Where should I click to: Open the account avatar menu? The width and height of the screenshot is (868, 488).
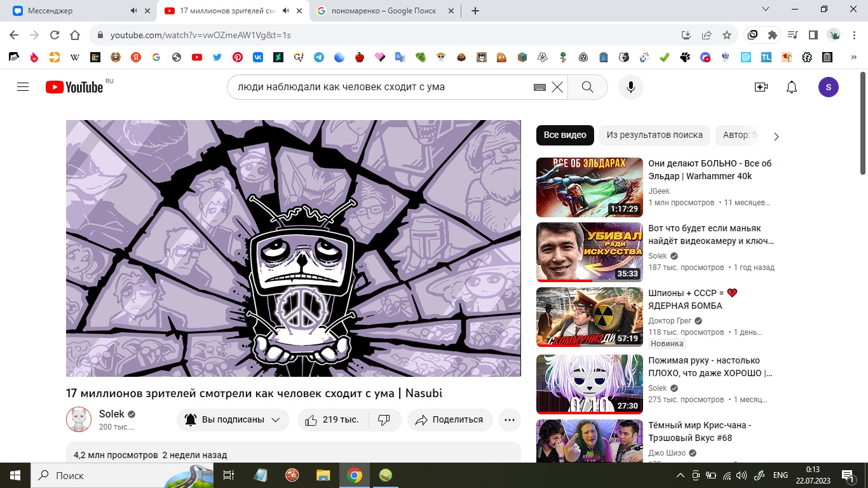coord(829,87)
